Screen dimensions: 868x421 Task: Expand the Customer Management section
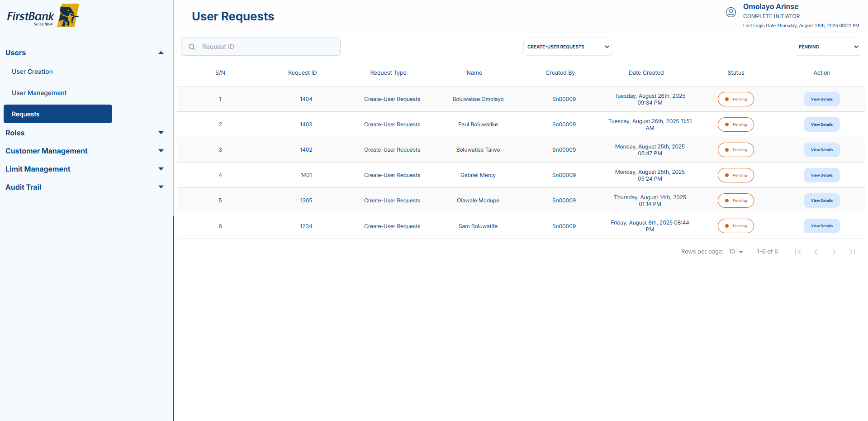[161, 151]
